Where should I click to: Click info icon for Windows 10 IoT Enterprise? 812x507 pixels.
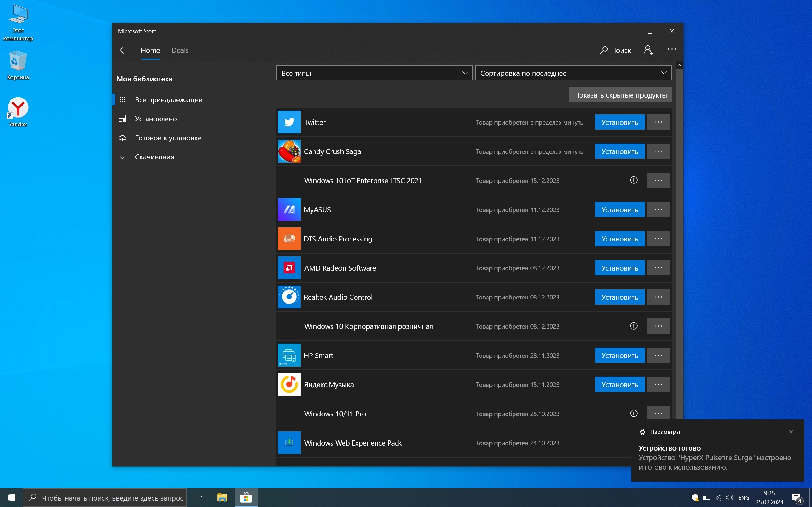coord(633,180)
